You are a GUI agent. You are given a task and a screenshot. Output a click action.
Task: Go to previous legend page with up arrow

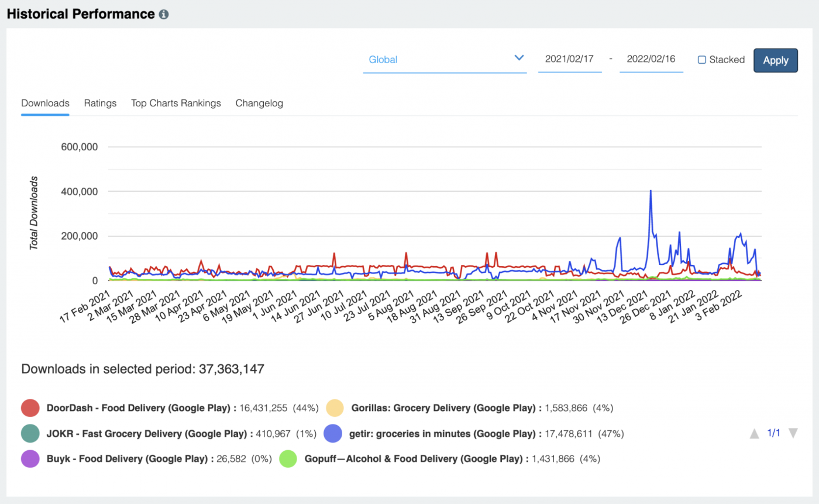coord(755,433)
